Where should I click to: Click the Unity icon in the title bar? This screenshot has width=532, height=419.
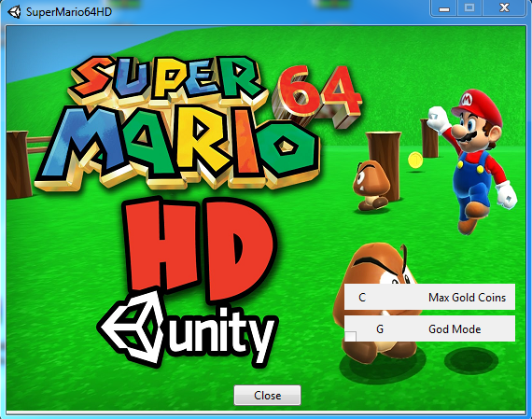coord(14,12)
